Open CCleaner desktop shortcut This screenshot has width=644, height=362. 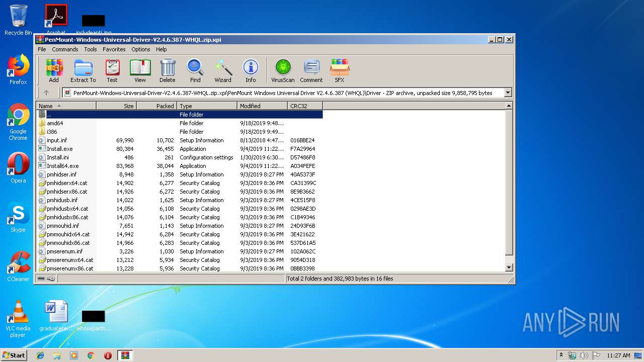coord(18,266)
